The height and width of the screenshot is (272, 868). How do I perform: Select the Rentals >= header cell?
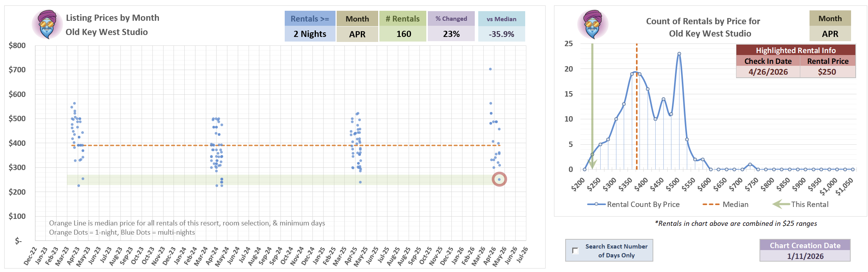310,19
